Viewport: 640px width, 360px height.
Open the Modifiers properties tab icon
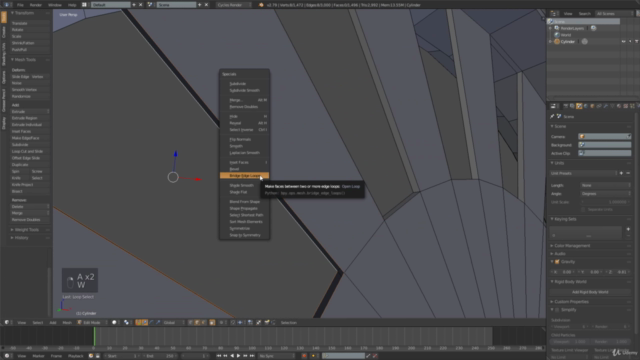[606, 106]
